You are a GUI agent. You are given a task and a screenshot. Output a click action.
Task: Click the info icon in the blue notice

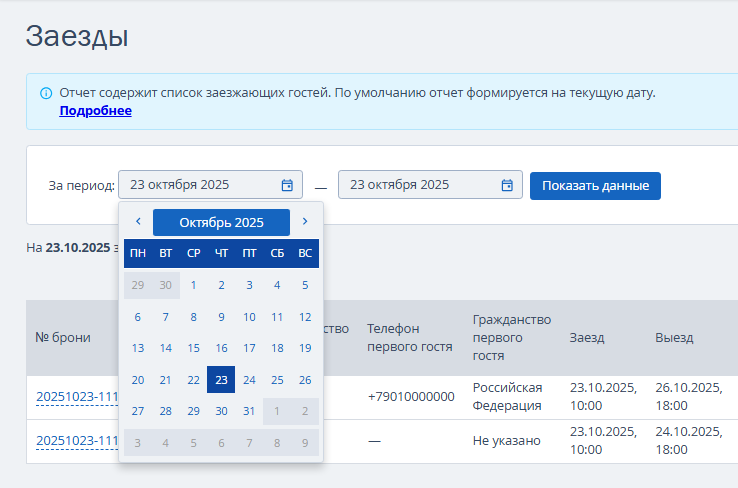[46, 93]
